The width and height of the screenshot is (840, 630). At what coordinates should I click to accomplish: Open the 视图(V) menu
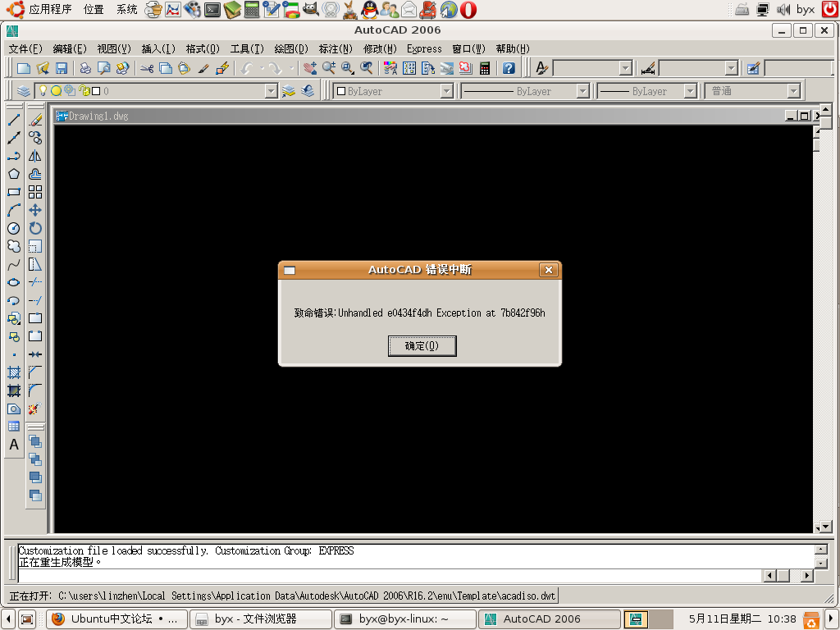coord(114,48)
